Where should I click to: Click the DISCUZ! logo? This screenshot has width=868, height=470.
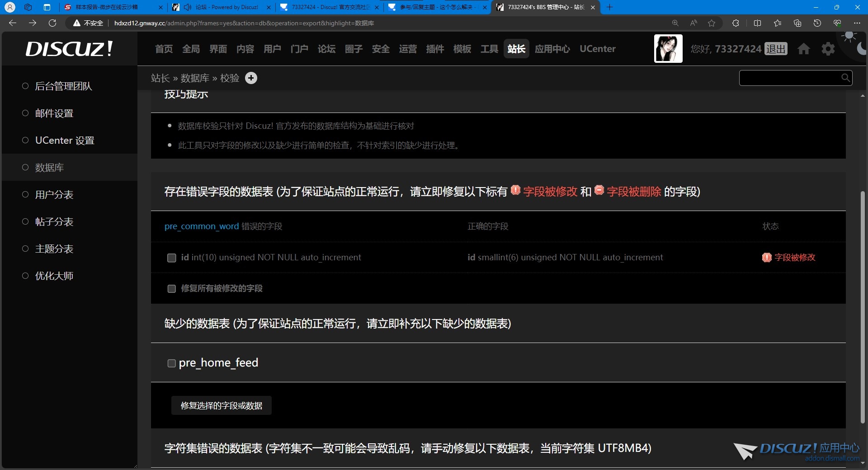[x=69, y=49]
